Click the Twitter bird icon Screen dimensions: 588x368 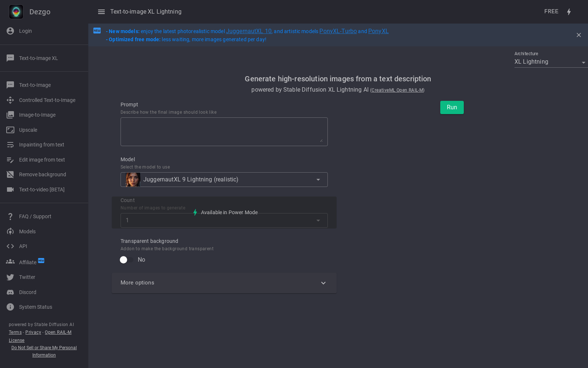[10, 277]
